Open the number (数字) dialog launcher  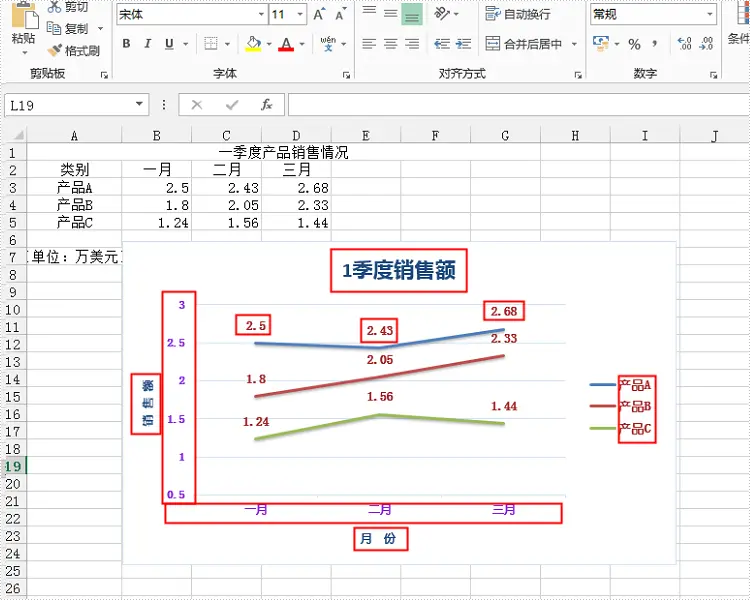[x=714, y=75]
